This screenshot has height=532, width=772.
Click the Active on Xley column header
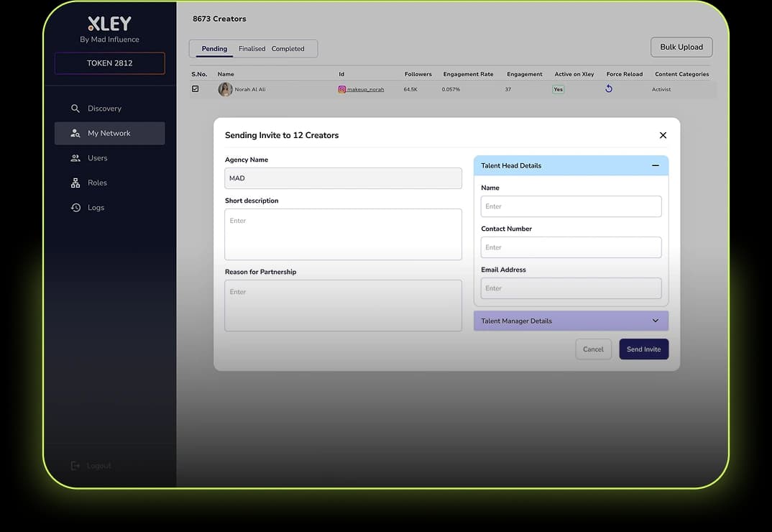click(574, 74)
